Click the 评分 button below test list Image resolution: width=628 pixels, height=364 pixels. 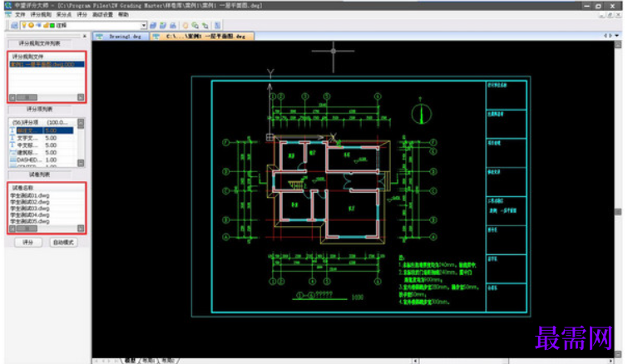click(28, 243)
